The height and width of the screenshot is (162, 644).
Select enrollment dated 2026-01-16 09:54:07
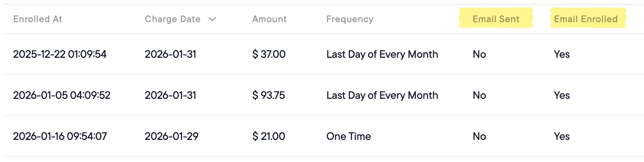pyautogui.click(x=60, y=136)
